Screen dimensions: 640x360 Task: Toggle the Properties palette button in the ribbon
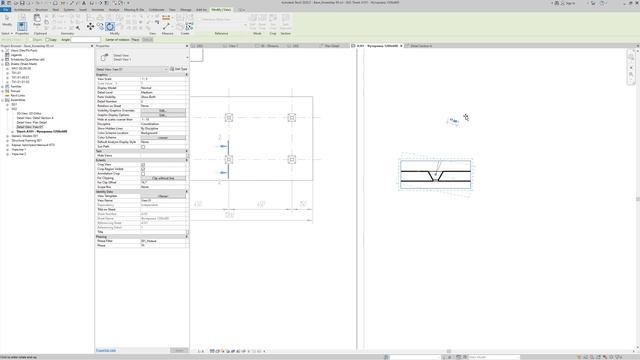[x=22, y=26]
